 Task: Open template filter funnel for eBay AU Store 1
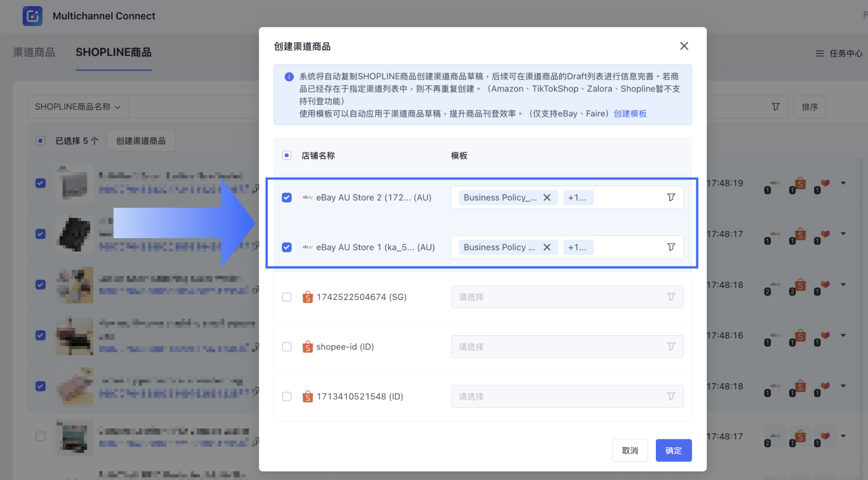[x=670, y=247]
